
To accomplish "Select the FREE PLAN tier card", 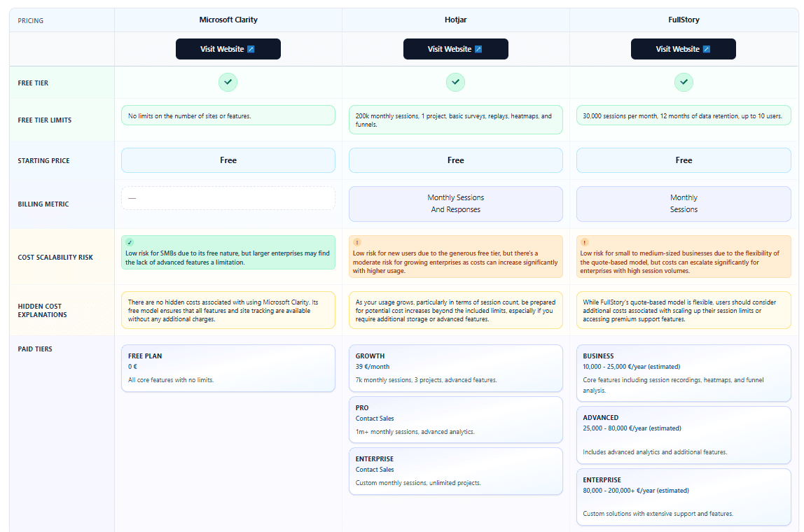I will pos(228,368).
